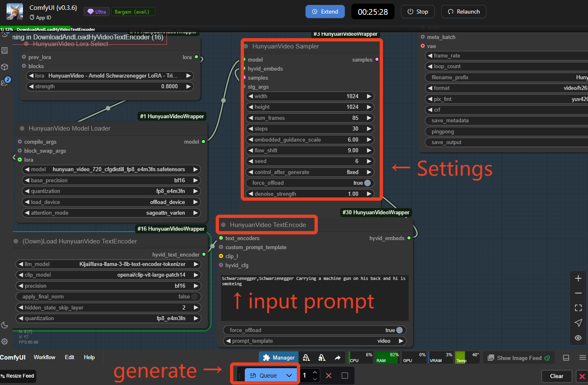This screenshot has width=588, height=385.
Task: Click the Resize Feed button
Action: (18, 376)
